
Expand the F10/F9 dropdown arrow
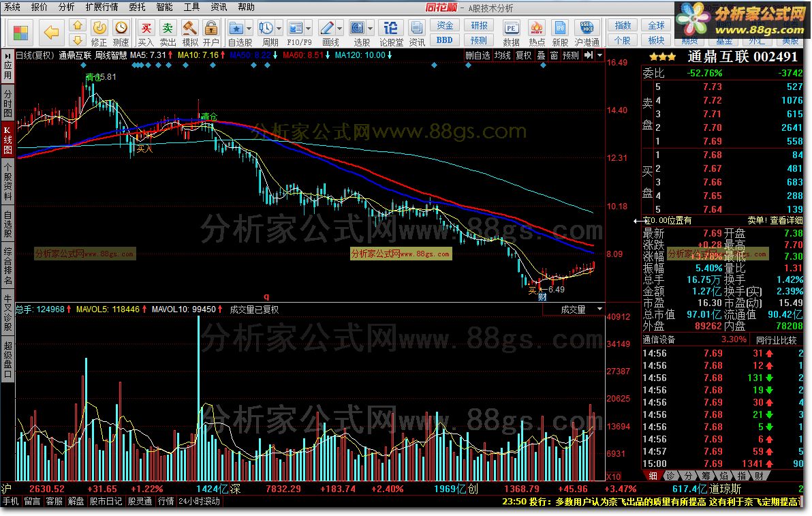point(309,29)
